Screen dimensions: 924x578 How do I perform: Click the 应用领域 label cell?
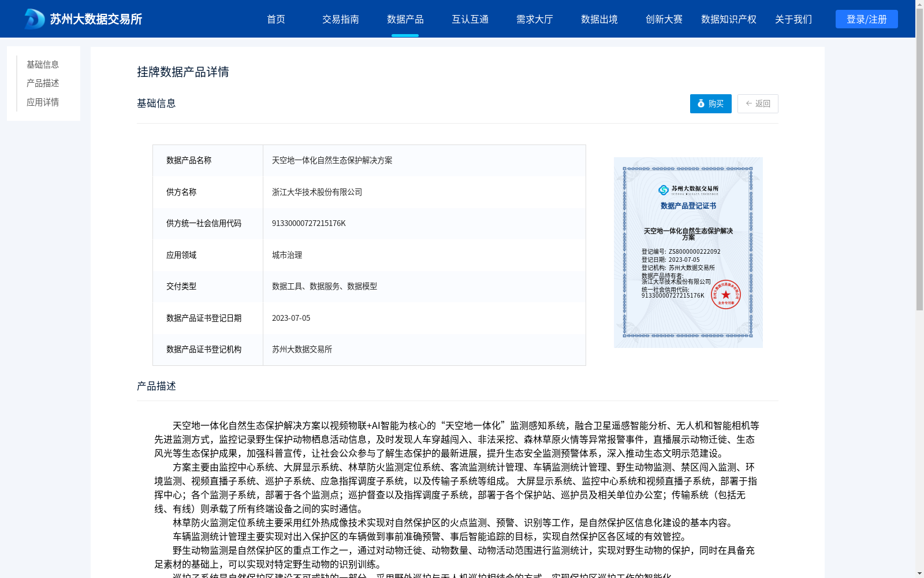[x=208, y=255]
